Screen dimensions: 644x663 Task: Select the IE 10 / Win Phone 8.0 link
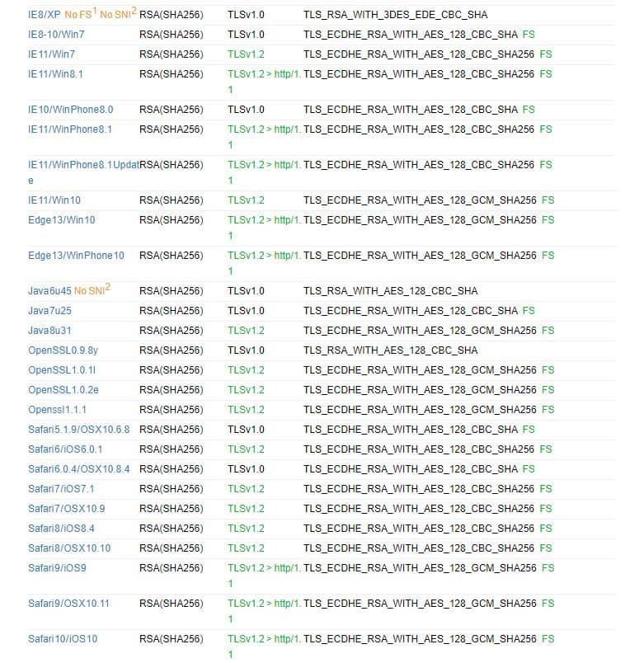click(x=70, y=110)
